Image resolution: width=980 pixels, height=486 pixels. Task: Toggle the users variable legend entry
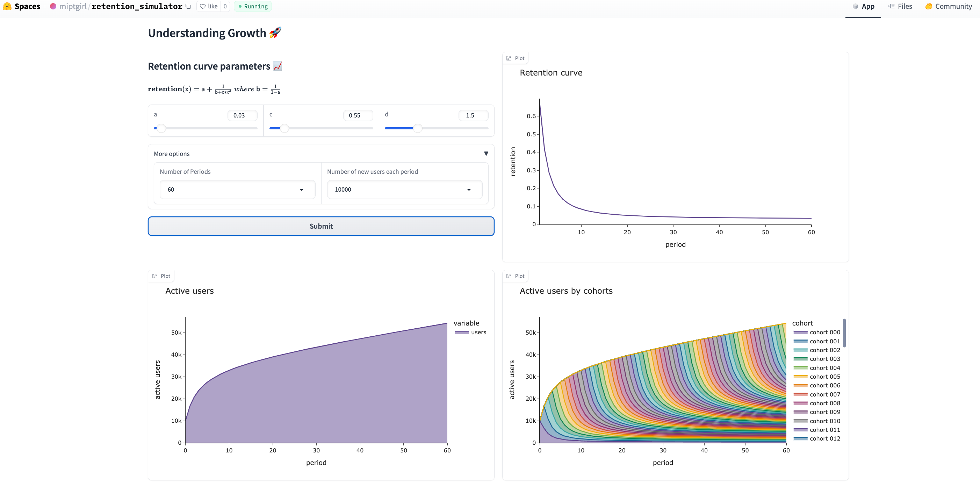pyautogui.click(x=470, y=332)
